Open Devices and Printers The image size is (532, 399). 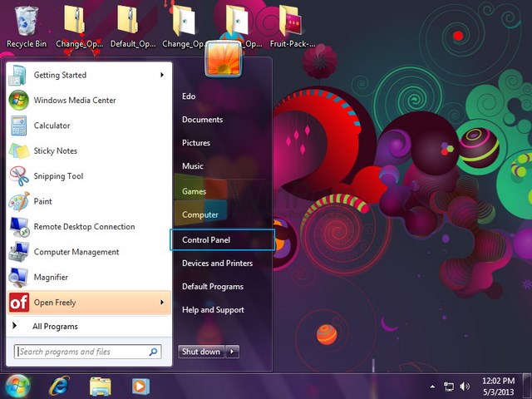point(218,264)
